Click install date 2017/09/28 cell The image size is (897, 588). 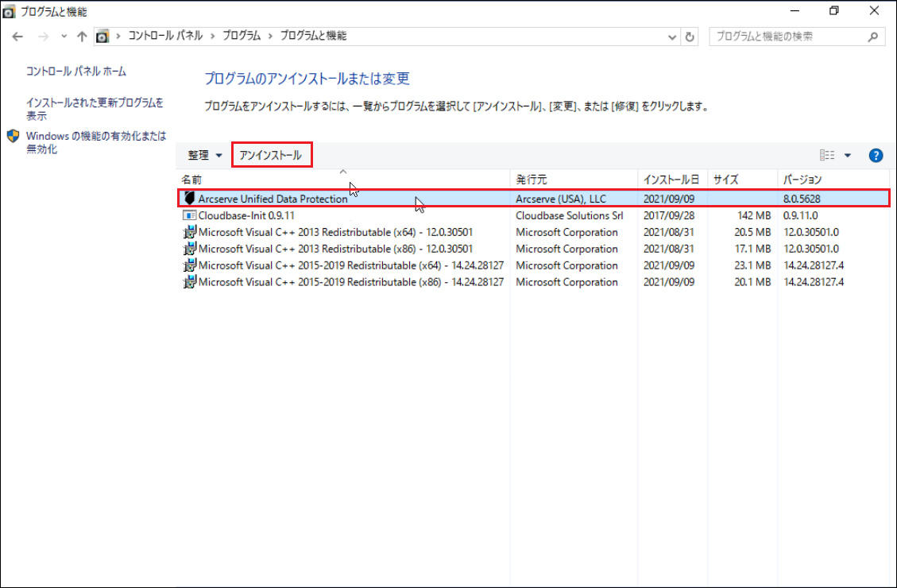pyautogui.click(x=669, y=215)
